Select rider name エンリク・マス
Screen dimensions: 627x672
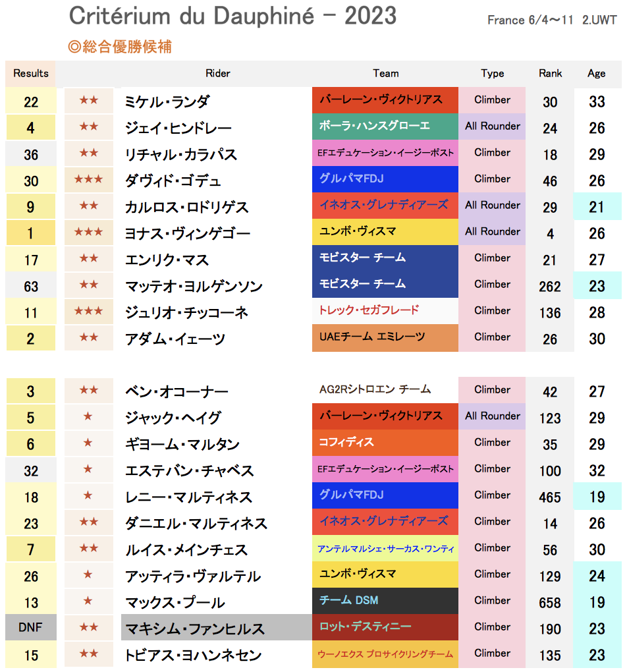click(167, 260)
